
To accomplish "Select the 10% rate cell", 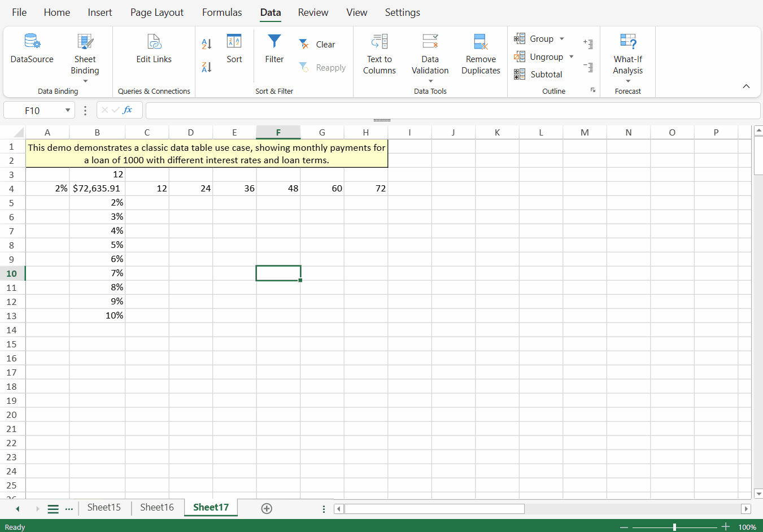I will coord(97,316).
